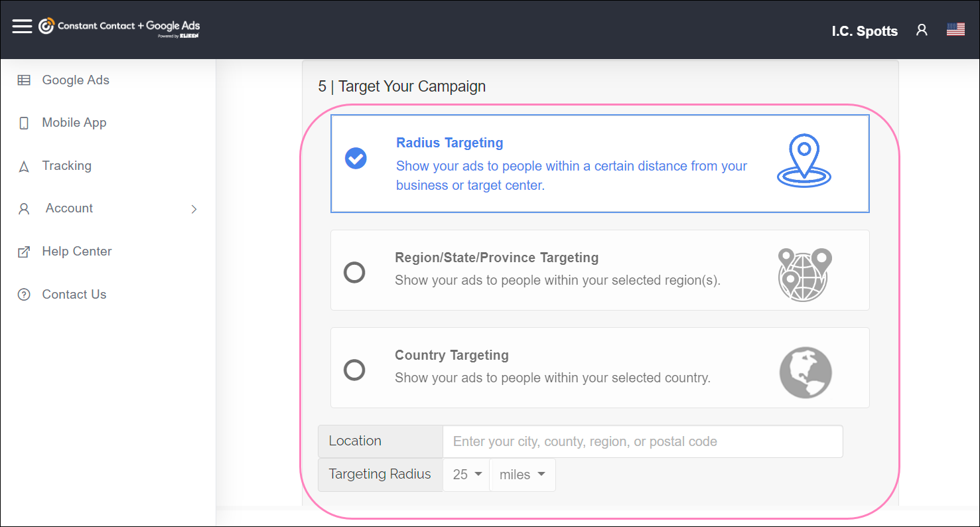
Task: Click the Region Targeting globe pins icon
Action: (x=805, y=275)
